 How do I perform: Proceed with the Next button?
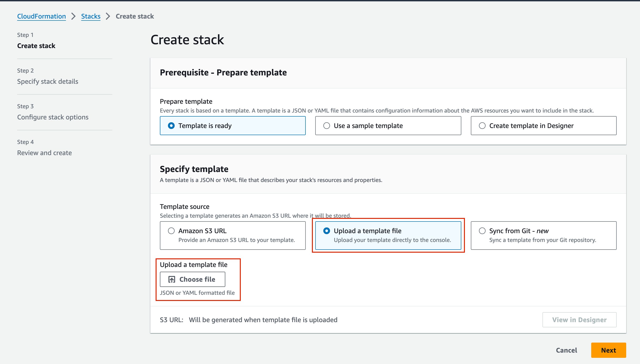(609, 350)
